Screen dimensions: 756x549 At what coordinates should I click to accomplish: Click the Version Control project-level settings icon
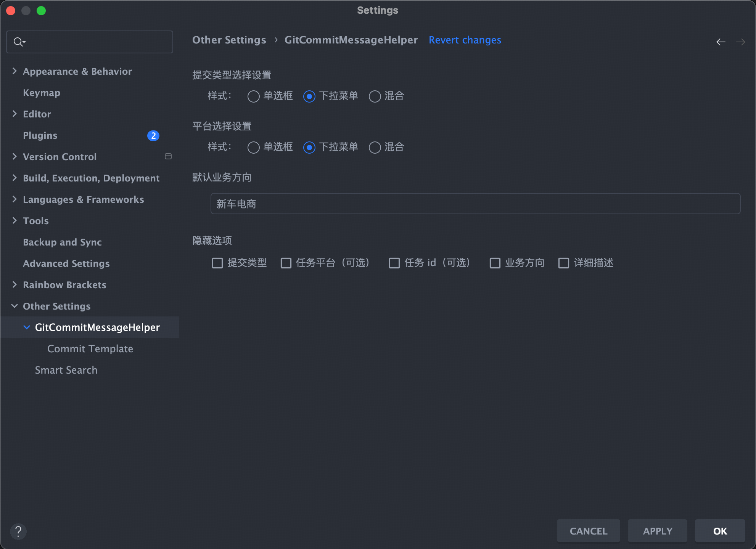(168, 157)
